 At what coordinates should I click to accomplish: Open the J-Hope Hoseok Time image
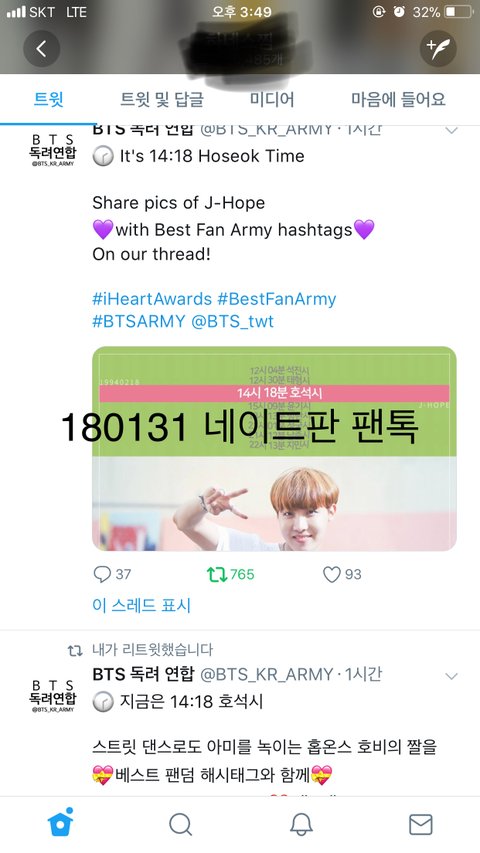tap(274, 449)
